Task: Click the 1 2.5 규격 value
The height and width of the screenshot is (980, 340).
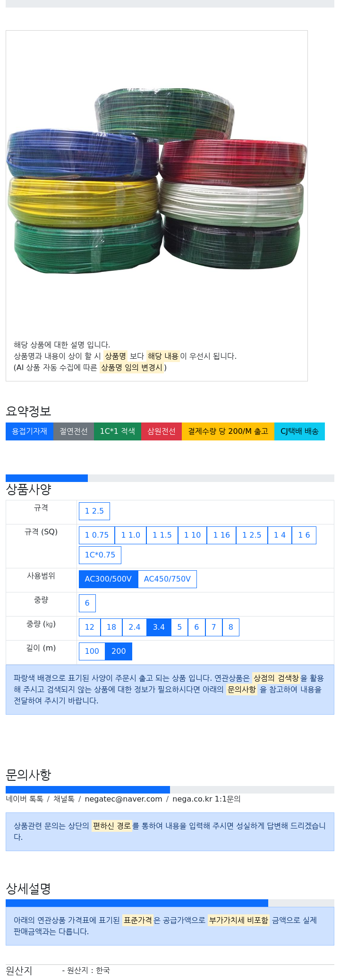Action: pos(94,511)
